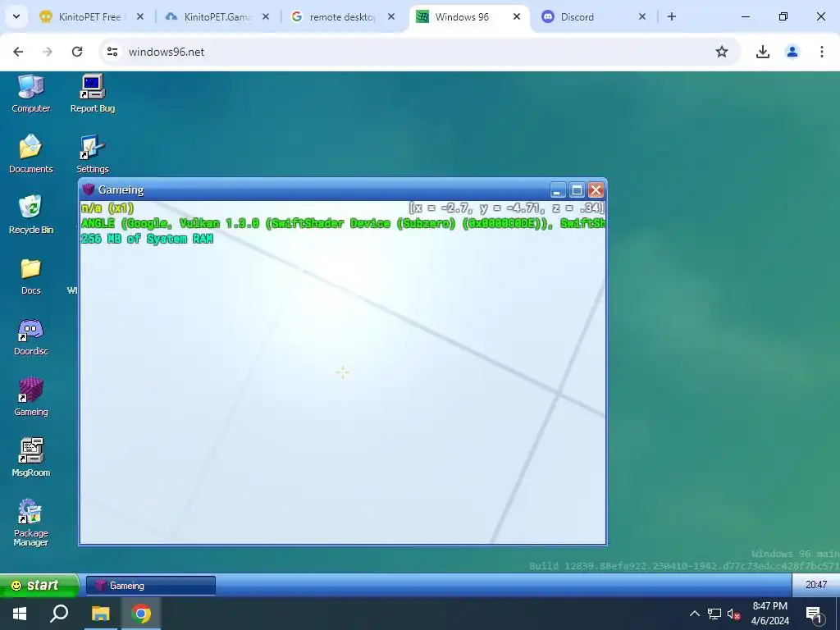840x630 pixels.
Task: Click the Windows 96 start button
Action: click(39, 585)
